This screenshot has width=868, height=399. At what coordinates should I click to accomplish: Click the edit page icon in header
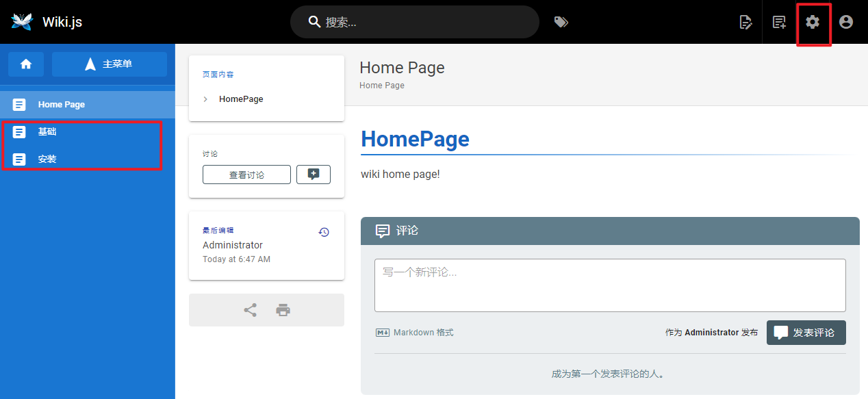[746, 22]
